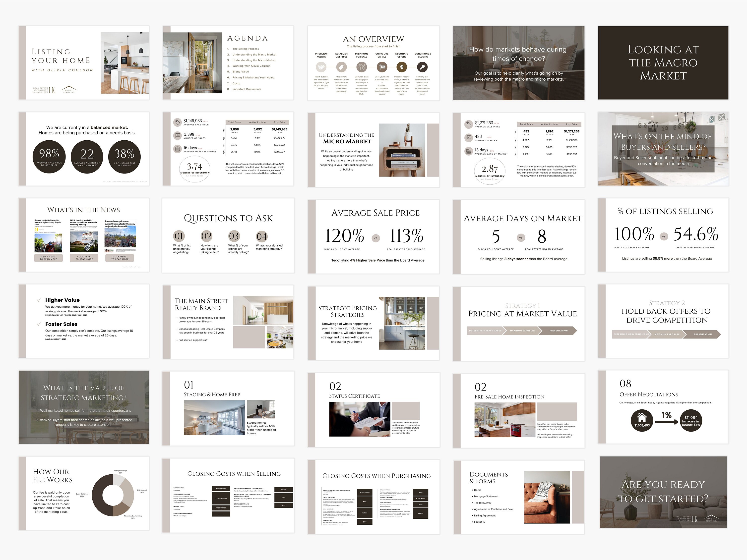
Task: Open the Status Certificate slide thumbnail
Action: point(373,410)
